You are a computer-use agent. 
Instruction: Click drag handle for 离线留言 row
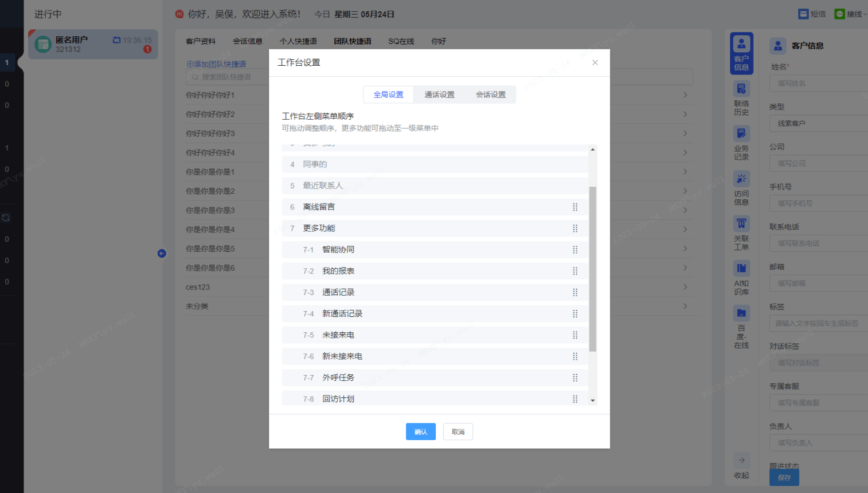(x=575, y=207)
